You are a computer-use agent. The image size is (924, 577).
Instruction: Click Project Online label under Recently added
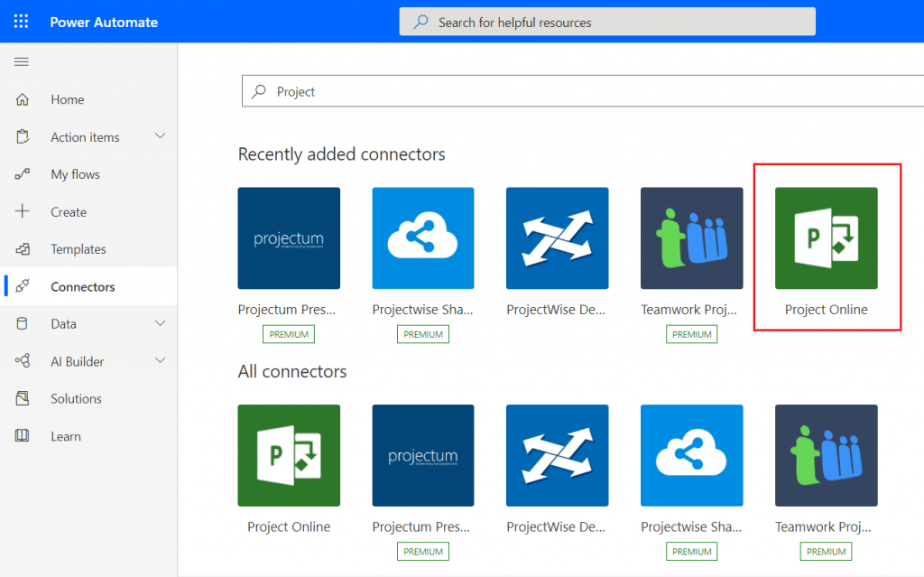tap(827, 309)
